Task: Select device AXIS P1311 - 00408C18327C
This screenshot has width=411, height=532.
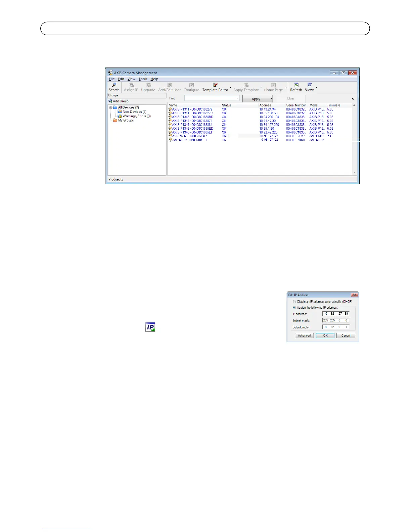Action: [x=192, y=113]
